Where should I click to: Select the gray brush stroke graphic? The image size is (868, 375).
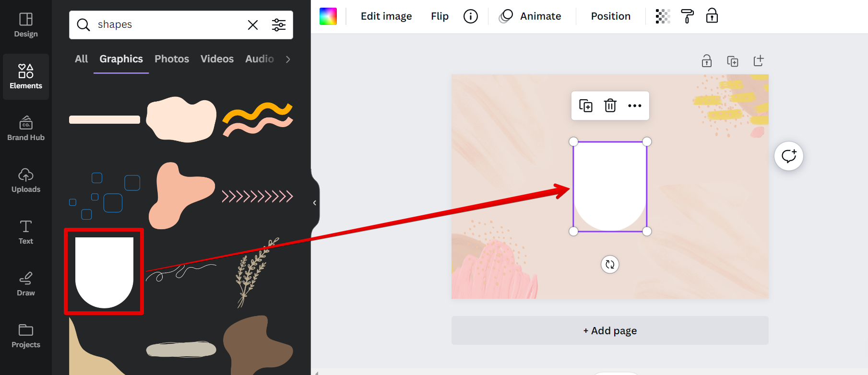[181, 349]
